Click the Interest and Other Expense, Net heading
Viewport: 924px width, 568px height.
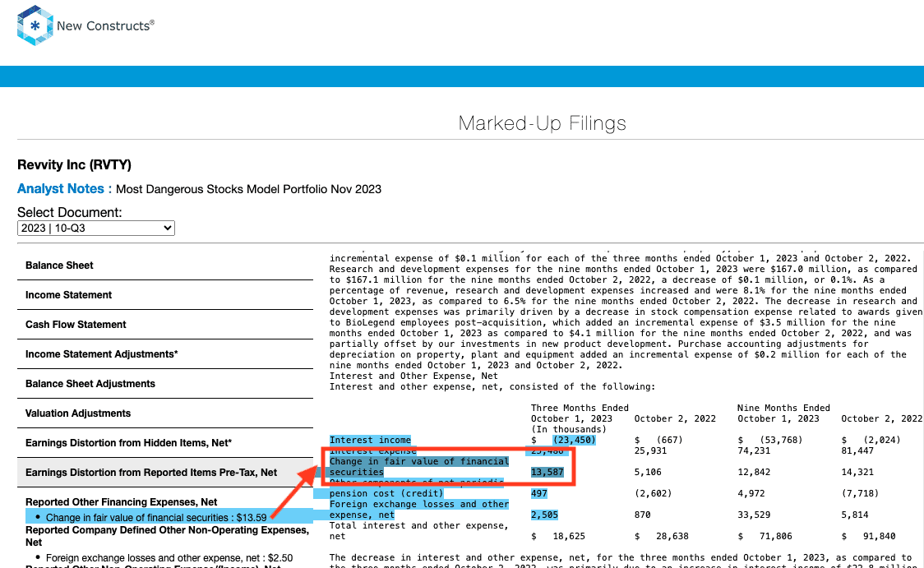pyautogui.click(x=413, y=376)
